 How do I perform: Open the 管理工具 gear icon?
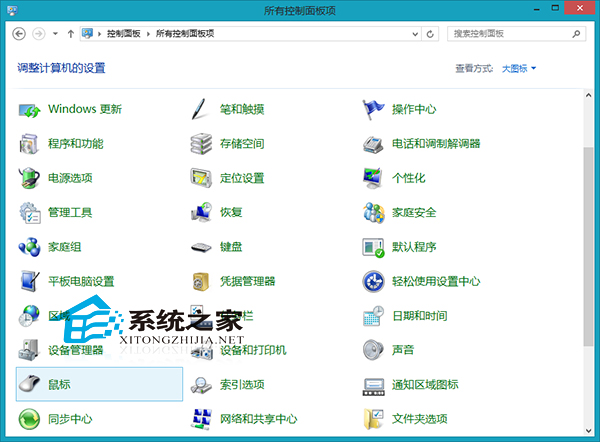pos(29,213)
